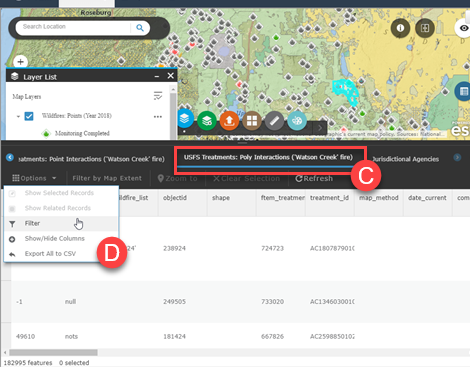Go to previous table tabs arrow
Screen dimensions: 470x367
(x=10, y=157)
